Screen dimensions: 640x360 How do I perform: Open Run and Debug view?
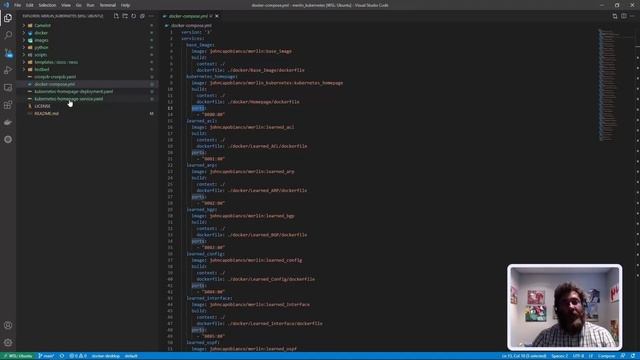coord(8,70)
